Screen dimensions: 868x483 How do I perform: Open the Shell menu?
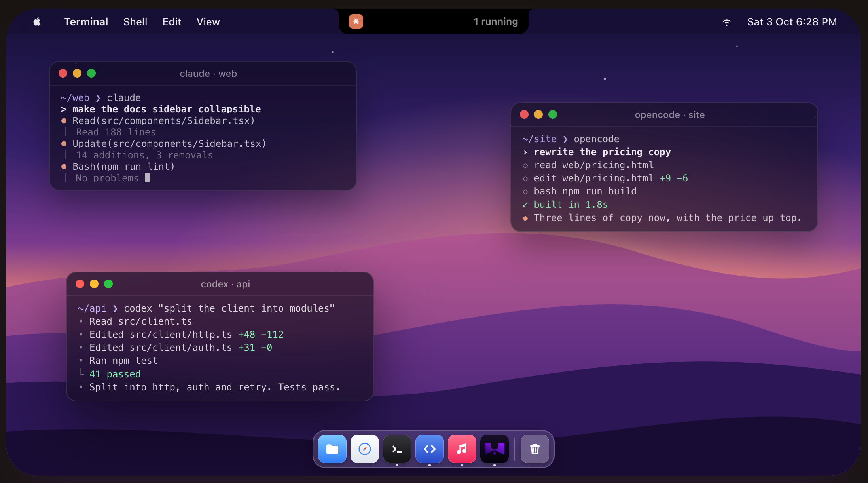[x=135, y=22]
